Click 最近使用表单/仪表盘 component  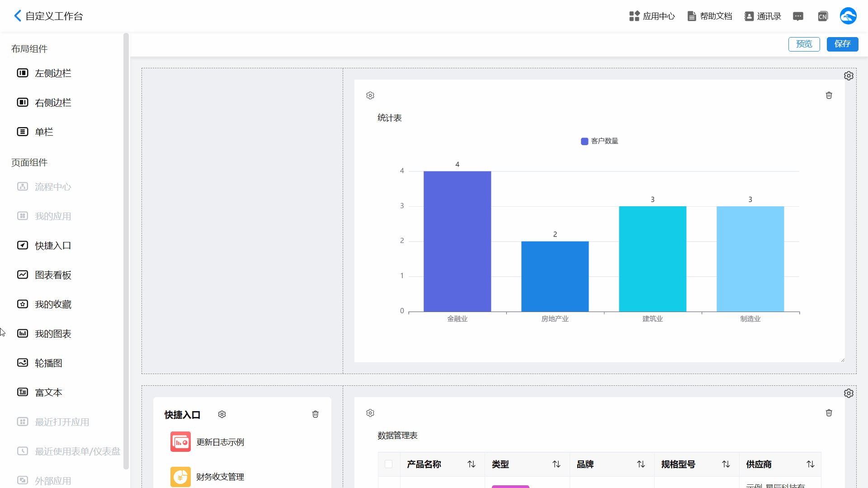click(69, 451)
